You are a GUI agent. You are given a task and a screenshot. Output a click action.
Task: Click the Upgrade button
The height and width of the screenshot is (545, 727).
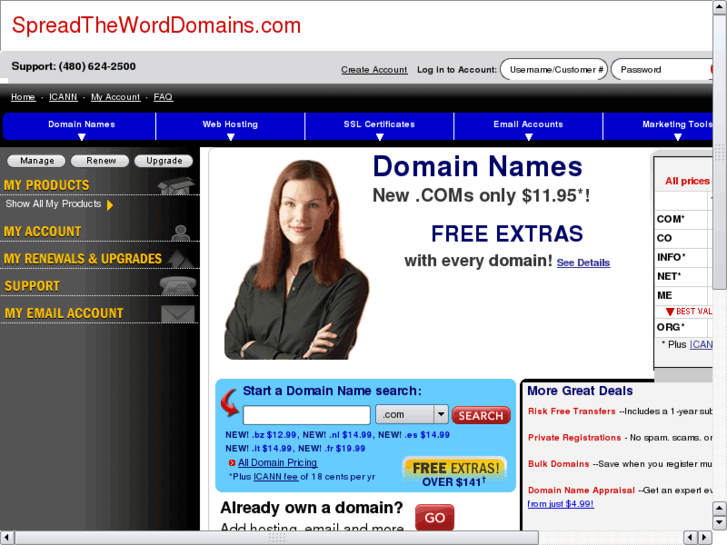[164, 161]
